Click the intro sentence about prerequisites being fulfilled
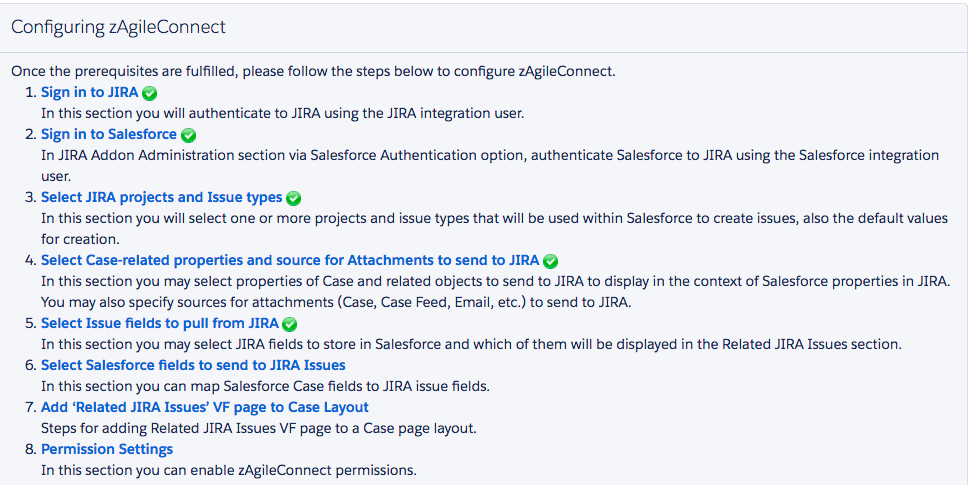The width and height of the screenshot is (973, 485). tap(313, 71)
